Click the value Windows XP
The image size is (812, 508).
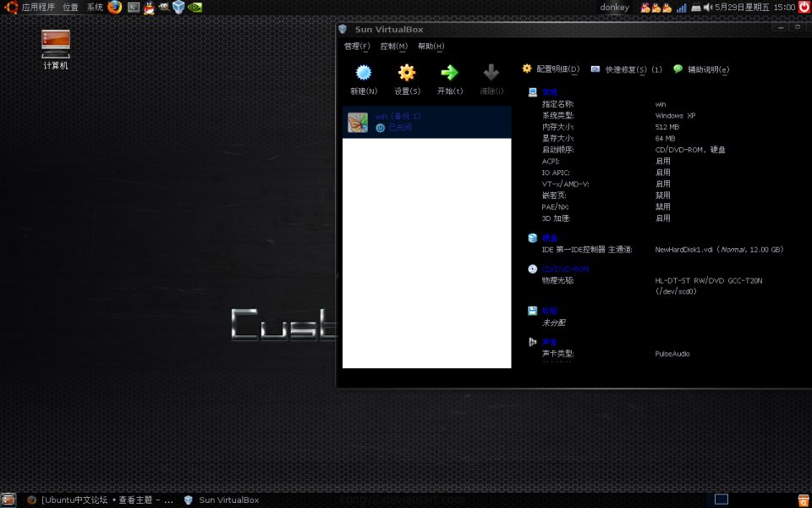(675, 116)
